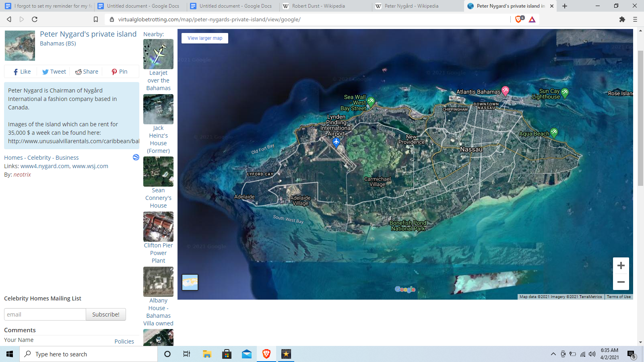Open map Terms of Use link
Screen dimensions: 644x362
click(619, 297)
